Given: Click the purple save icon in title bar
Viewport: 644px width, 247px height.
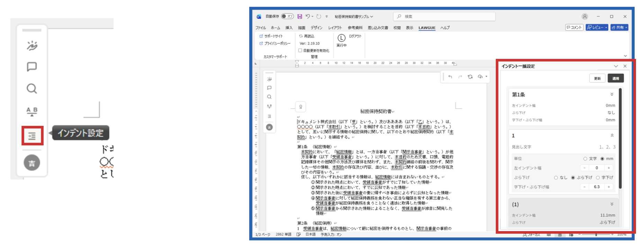Looking at the screenshot, I should pos(299,16).
